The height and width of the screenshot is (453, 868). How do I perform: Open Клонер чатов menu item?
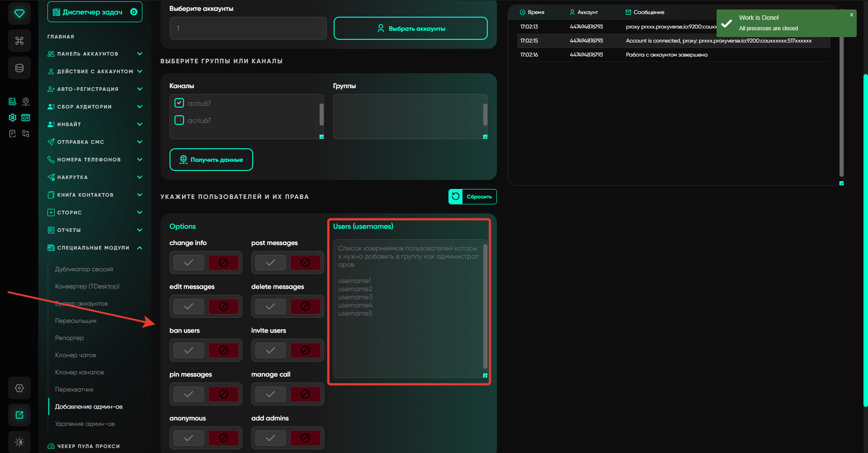point(75,355)
